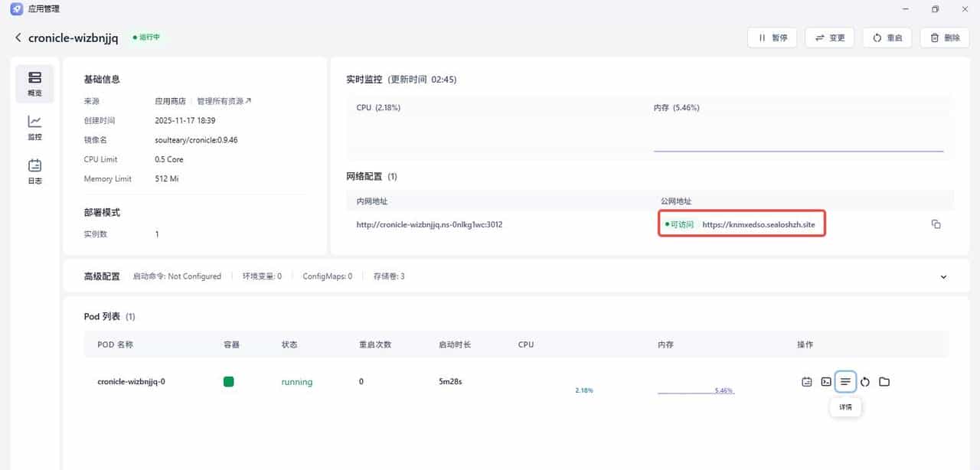The image size is (980, 470).
Task: Delete the app using the 删除 button
Action: pos(944,37)
